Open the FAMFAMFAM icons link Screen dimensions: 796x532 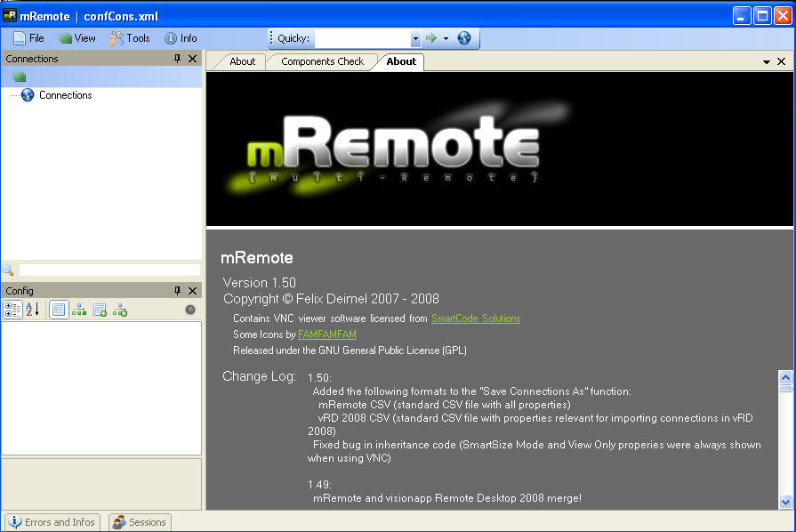[326, 335]
